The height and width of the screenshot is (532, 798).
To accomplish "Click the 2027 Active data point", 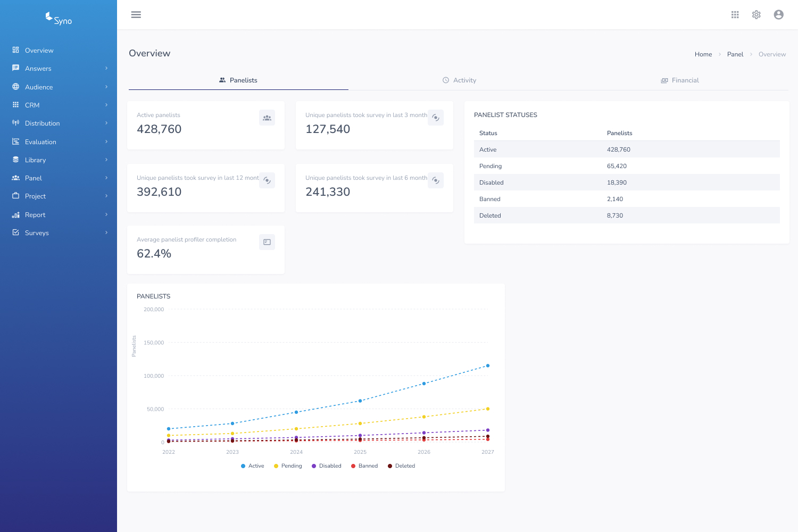I will pos(488,365).
